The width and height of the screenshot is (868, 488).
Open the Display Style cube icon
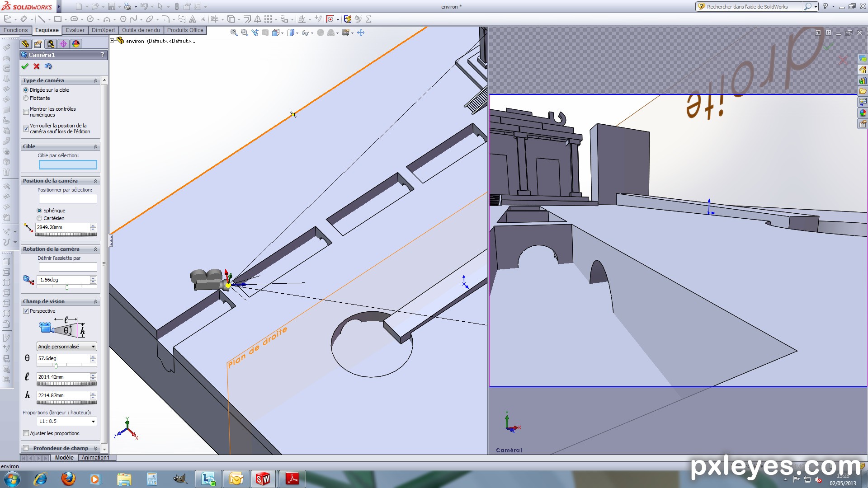(x=291, y=33)
